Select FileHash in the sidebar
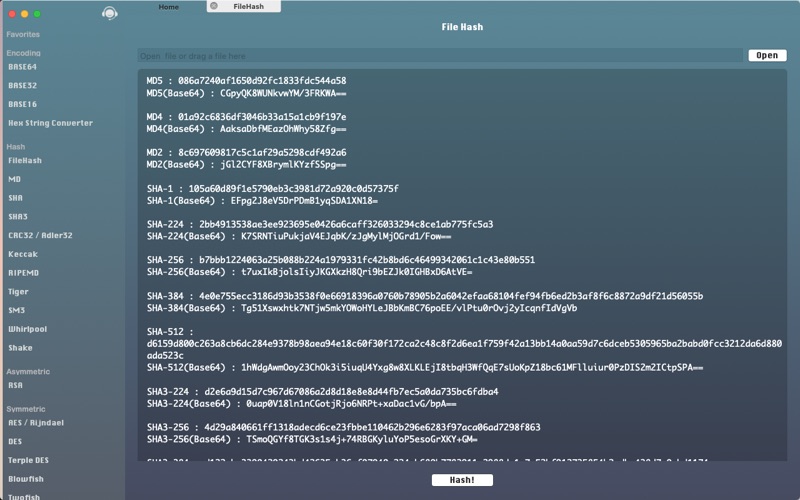This screenshot has width=800, height=500. (x=25, y=160)
